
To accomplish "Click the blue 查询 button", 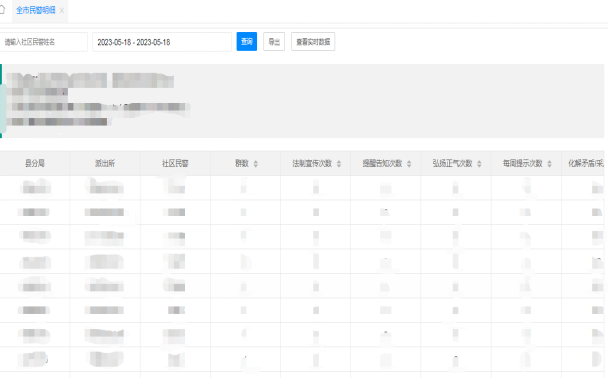I will pos(247,42).
